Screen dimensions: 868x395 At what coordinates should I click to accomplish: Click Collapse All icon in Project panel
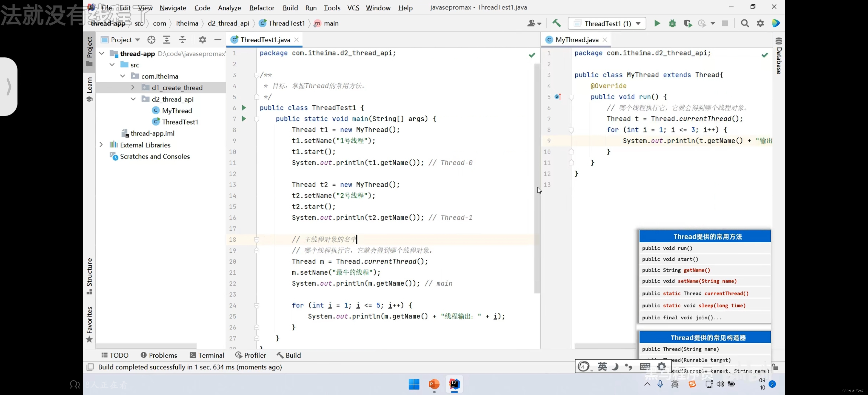[x=182, y=40]
